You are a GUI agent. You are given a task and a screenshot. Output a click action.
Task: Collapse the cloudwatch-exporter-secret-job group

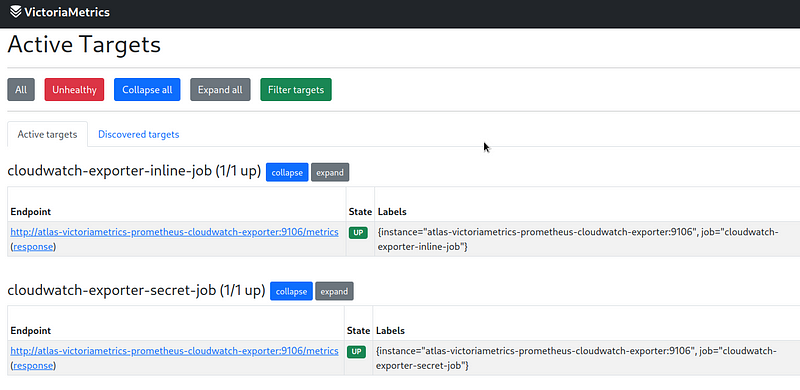(291, 291)
